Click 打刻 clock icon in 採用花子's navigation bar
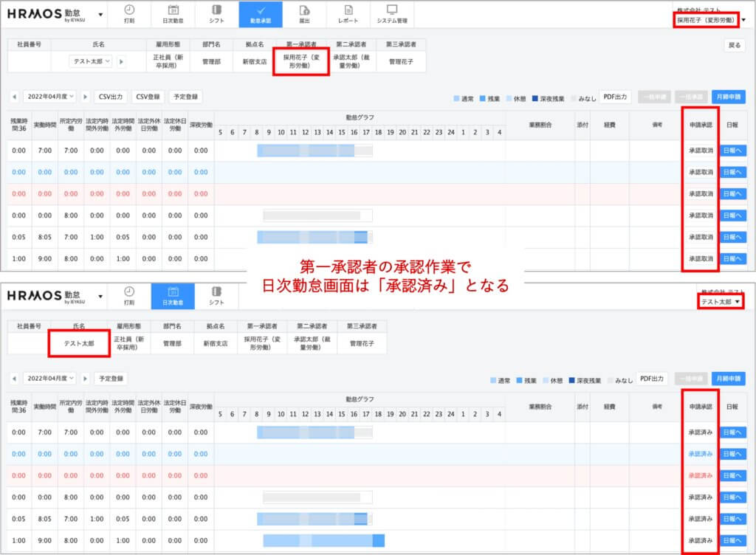The width and height of the screenshot is (756, 555). pyautogui.click(x=129, y=14)
